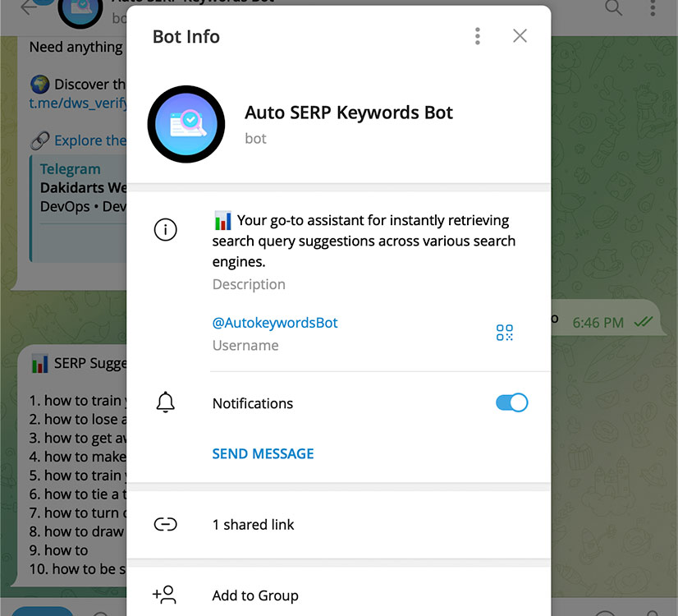Click the '3. how to get' suggestion line
This screenshot has height=616, width=678.
[x=78, y=439]
